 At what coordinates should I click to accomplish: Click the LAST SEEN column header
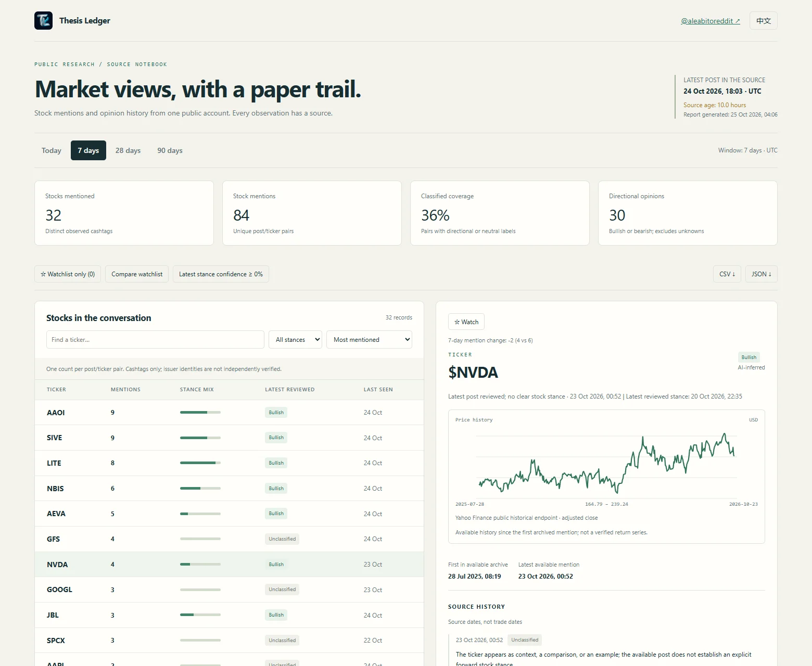(x=378, y=390)
